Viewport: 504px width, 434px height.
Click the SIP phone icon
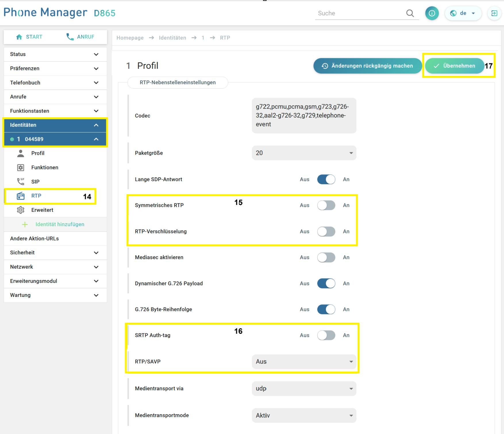[x=21, y=182]
